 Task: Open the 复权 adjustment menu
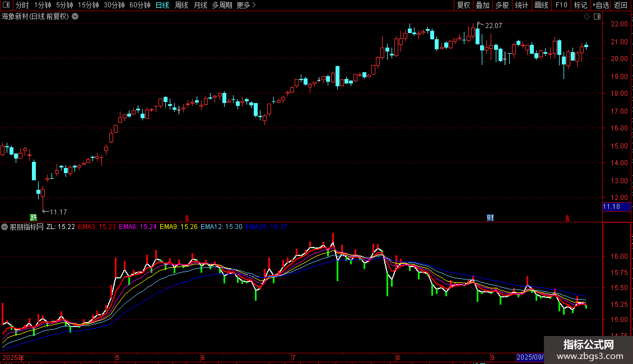pos(463,5)
